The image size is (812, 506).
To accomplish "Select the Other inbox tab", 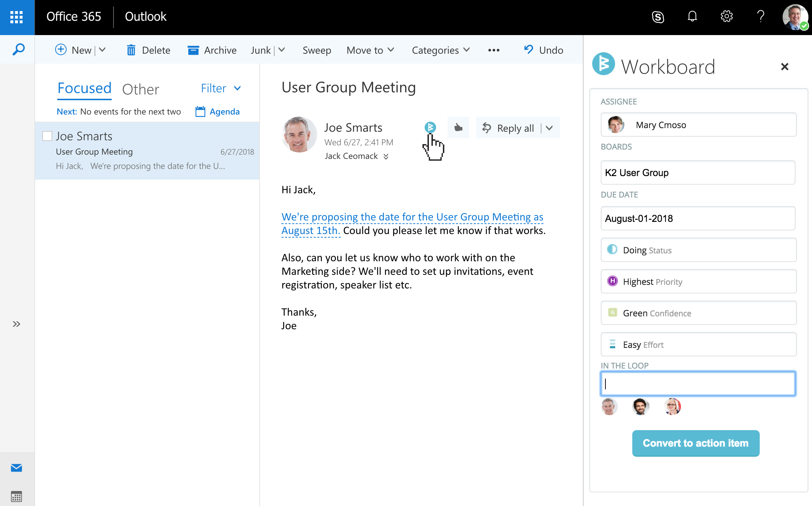I will click(x=141, y=89).
